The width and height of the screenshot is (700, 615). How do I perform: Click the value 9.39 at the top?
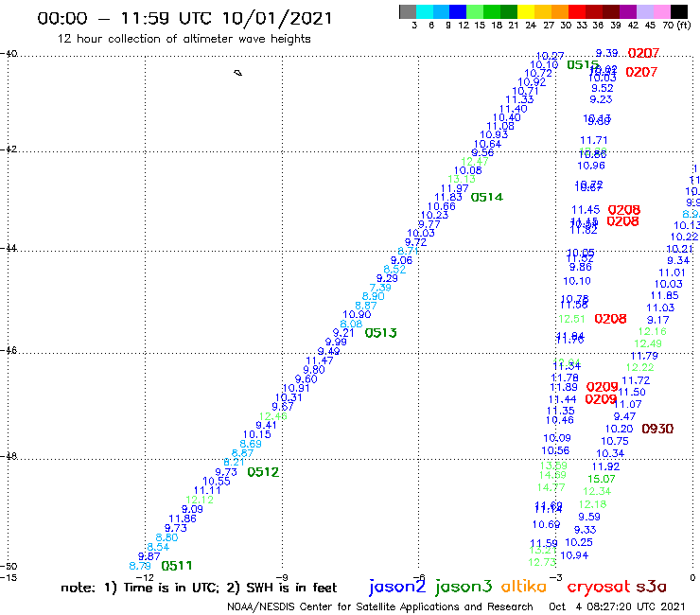(606, 53)
